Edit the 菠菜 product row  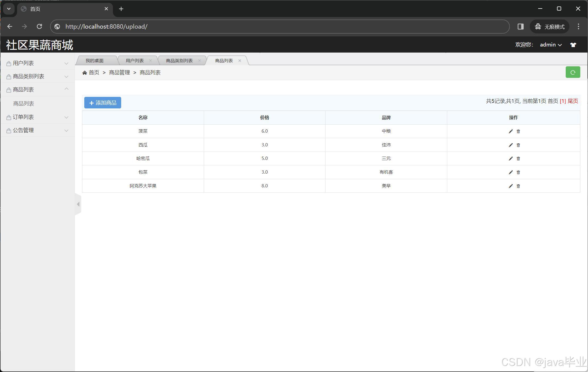click(511, 131)
